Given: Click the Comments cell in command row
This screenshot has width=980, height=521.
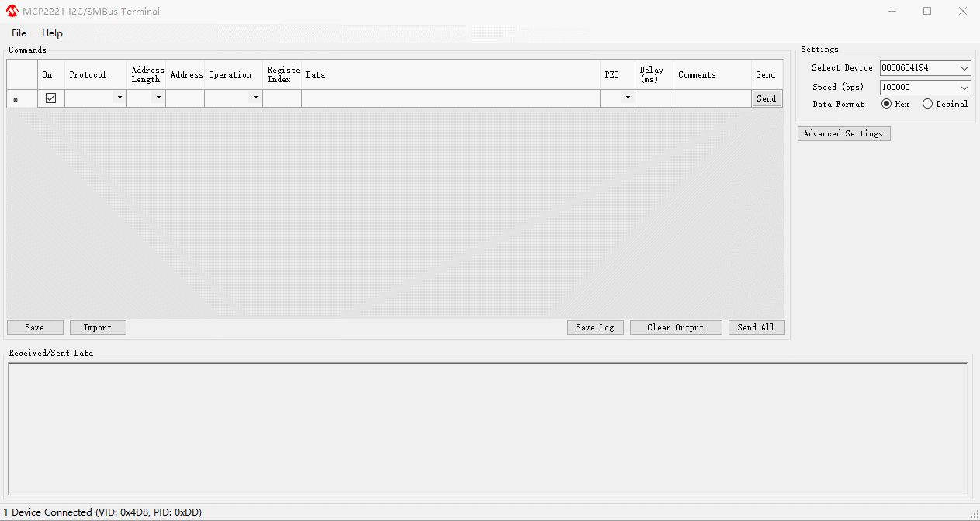Looking at the screenshot, I should click(712, 98).
